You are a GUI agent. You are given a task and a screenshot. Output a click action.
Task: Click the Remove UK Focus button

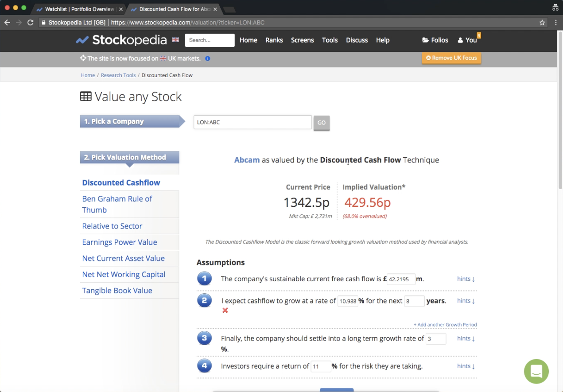click(451, 58)
